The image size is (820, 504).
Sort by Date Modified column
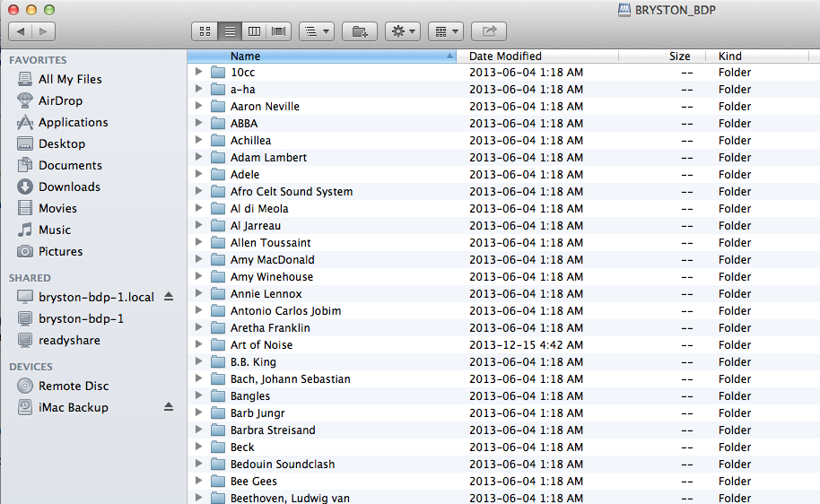(x=537, y=56)
